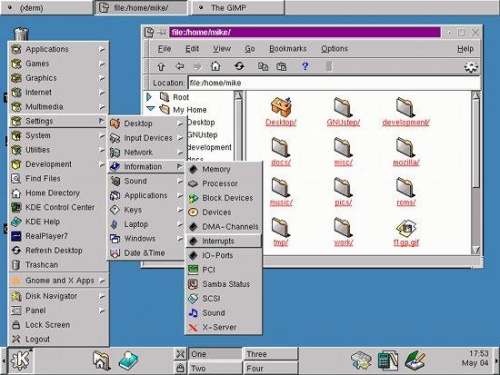Switch to virtual desktop Four

coord(270,368)
